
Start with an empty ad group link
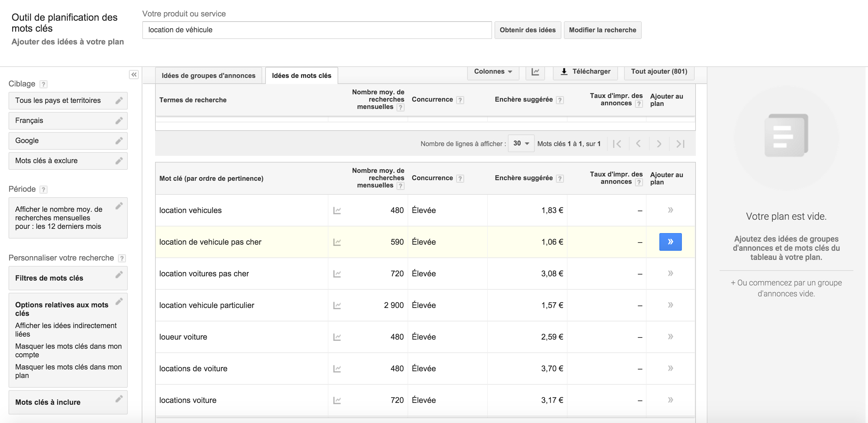[x=786, y=288]
